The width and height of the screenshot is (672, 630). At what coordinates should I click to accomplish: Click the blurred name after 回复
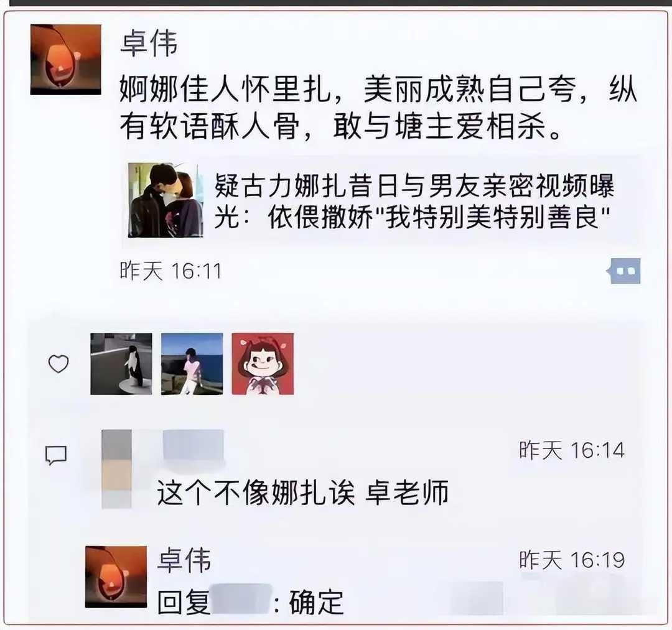tap(241, 601)
